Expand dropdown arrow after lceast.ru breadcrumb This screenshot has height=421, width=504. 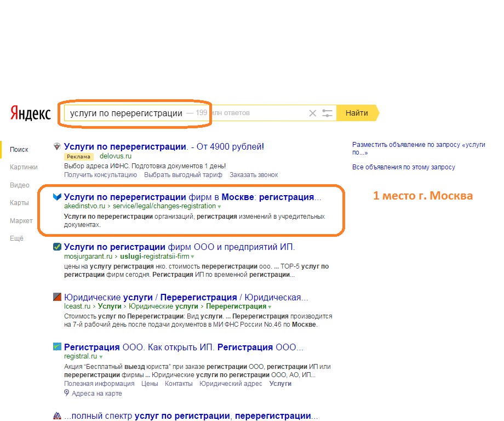270,307
